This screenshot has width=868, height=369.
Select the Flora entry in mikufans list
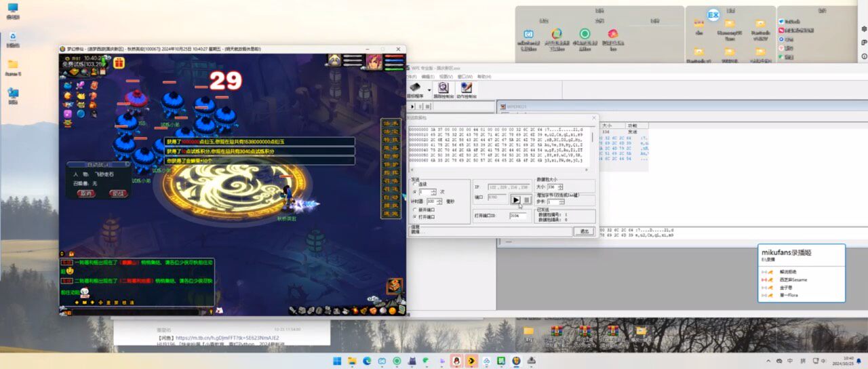click(789, 295)
